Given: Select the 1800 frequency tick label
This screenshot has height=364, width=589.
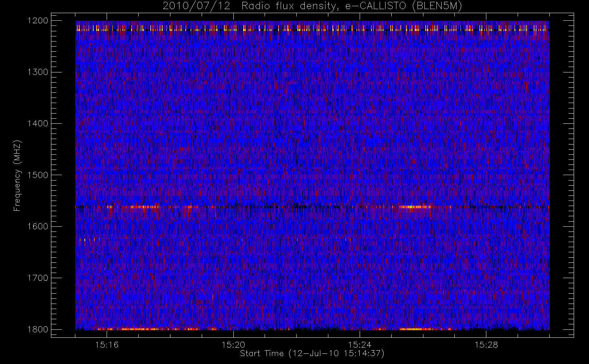Looking at the screenshot, I should [x=38, y=329].
